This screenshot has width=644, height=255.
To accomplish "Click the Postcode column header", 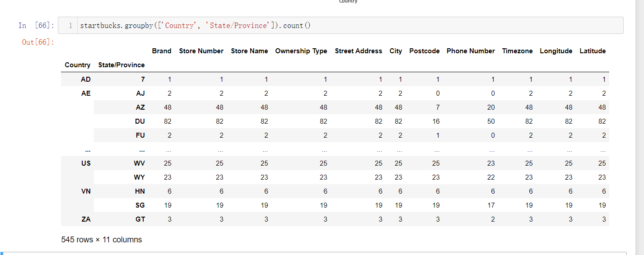I will [425, 51].
